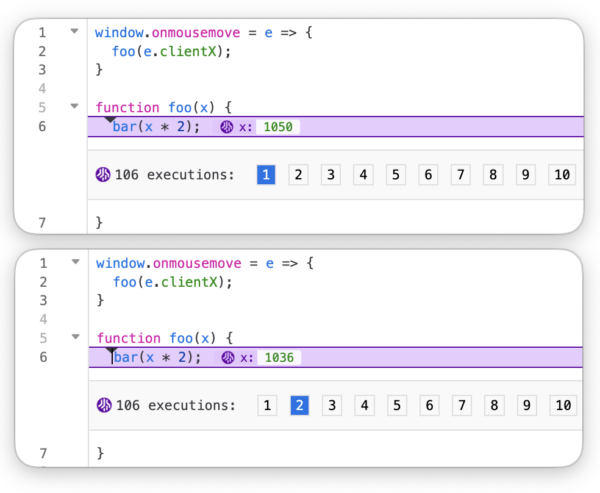This screenshot has width=600, height=493.
Task: Collapse function foo fold arrow in the lower editor
Action: click(73, 338)
